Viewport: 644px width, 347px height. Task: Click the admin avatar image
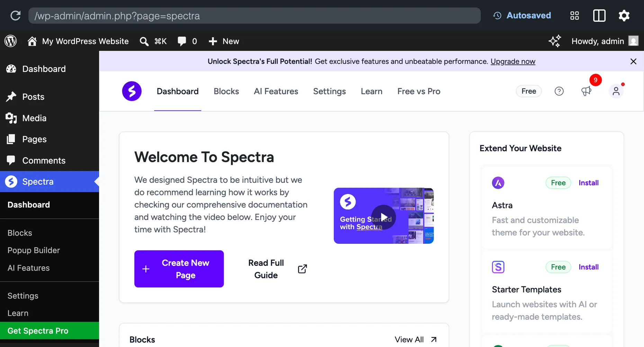(x=634, y=41)
